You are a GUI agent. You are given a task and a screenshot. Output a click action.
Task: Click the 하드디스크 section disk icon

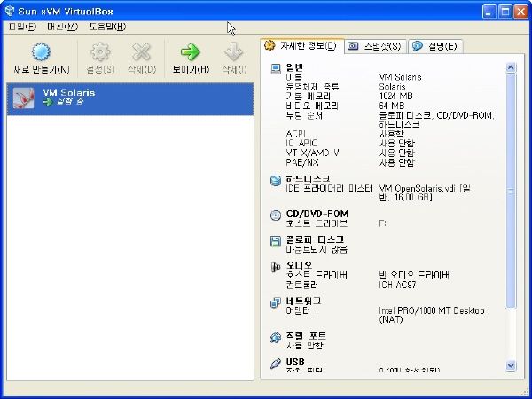point(276,181)
